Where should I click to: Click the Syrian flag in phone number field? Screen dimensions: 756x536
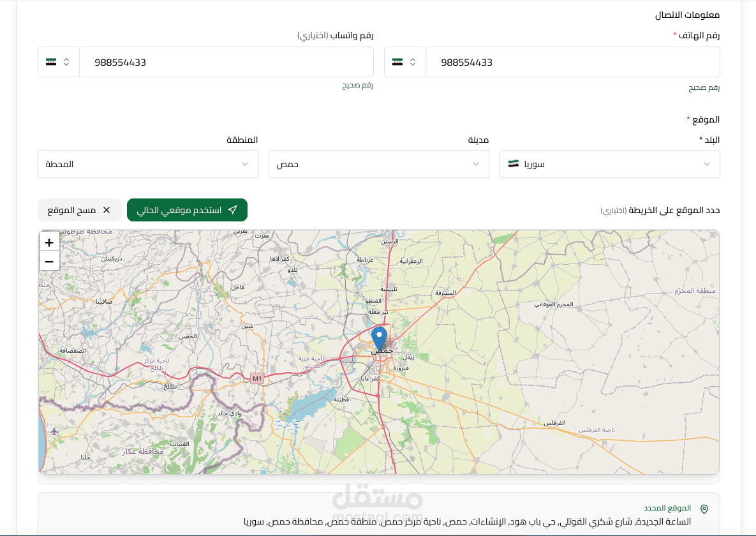pos(397,62)
